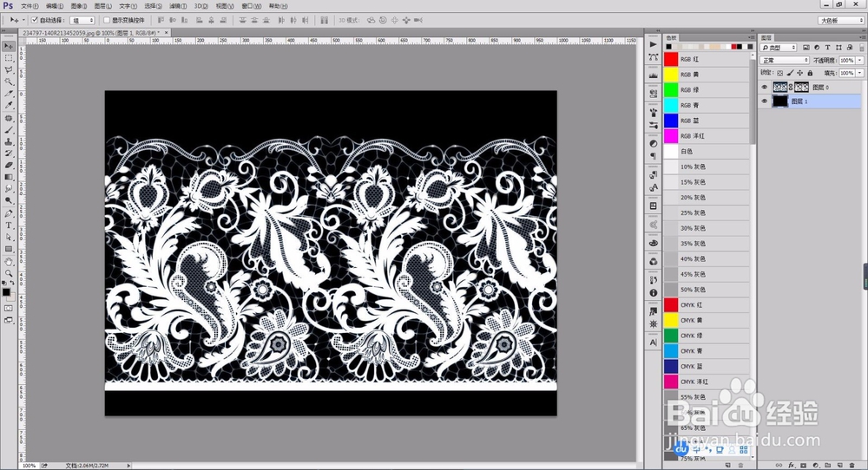868x470 pixels.
Task: Hide layer 图层 0 with eye icon
Action: pos(765,88)
